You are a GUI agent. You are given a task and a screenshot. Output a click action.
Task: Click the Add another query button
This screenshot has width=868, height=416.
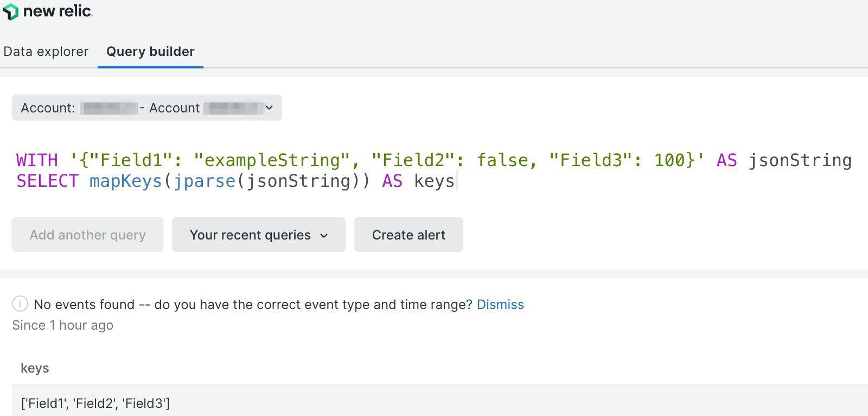[87, 235]
